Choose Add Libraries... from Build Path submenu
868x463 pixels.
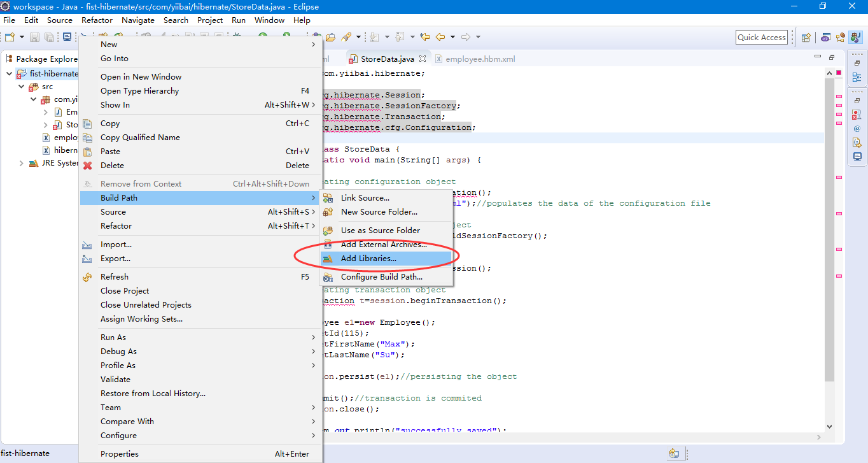[368, 259]
